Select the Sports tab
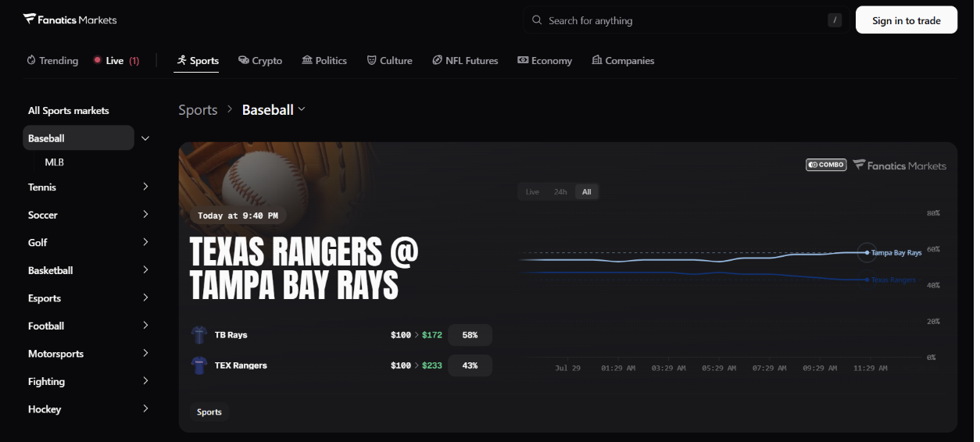 click(197, 60)
